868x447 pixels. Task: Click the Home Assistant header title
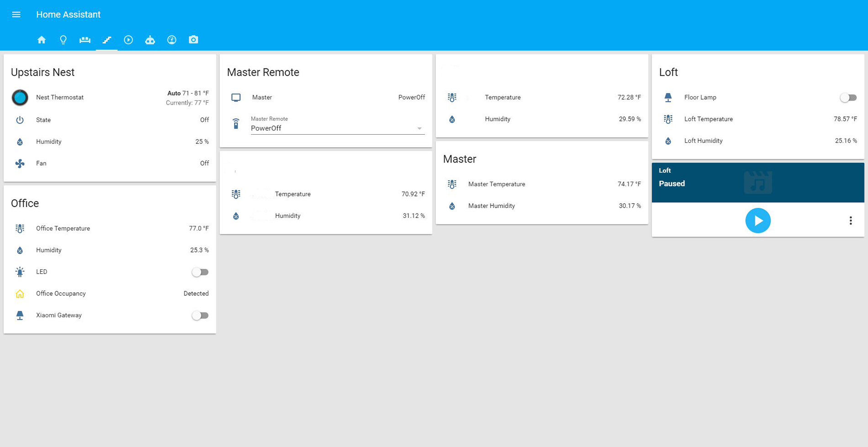[69, 15]
